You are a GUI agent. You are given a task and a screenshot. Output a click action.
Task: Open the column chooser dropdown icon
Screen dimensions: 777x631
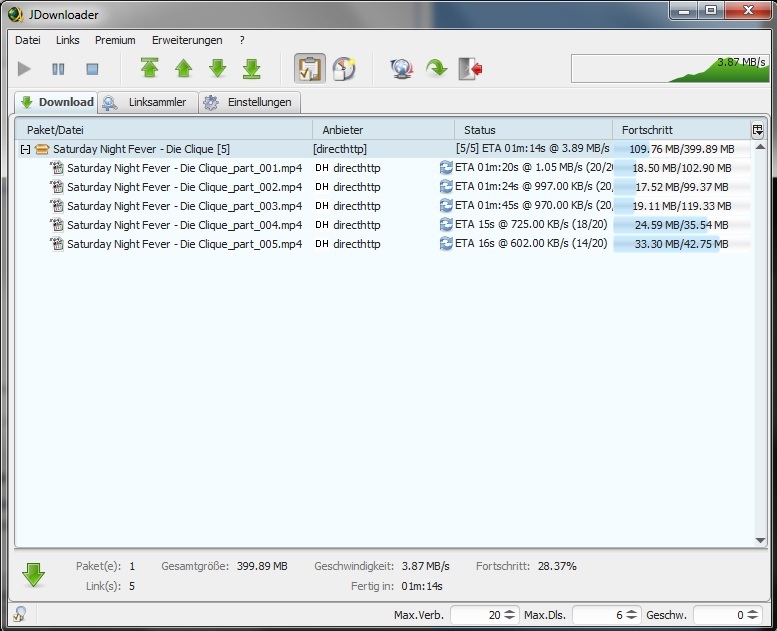pos(758,130)
